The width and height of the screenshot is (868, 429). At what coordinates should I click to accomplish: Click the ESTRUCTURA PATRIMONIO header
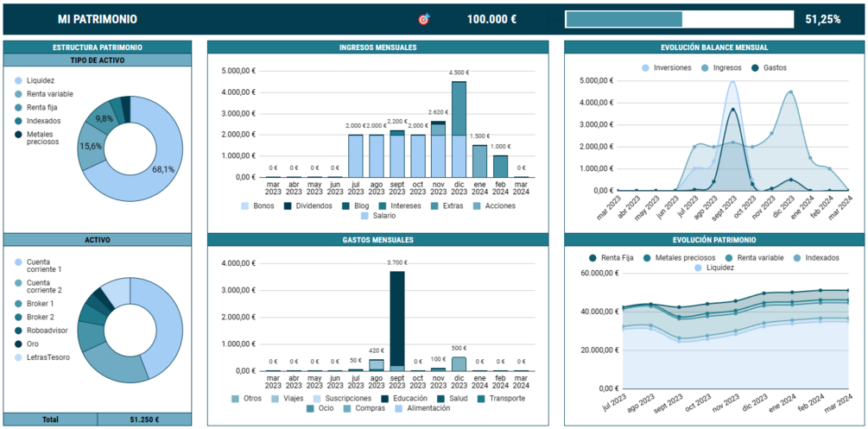[x=98, y=47]
